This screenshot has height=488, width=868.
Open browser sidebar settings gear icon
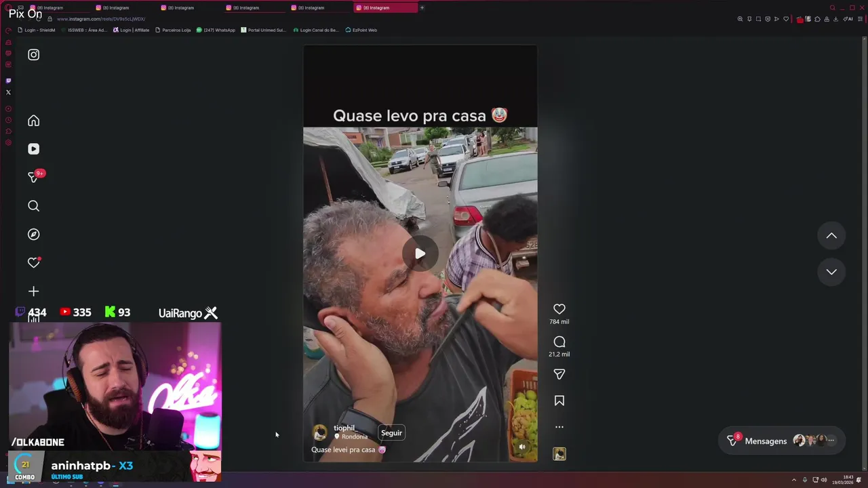coord(8,142)
